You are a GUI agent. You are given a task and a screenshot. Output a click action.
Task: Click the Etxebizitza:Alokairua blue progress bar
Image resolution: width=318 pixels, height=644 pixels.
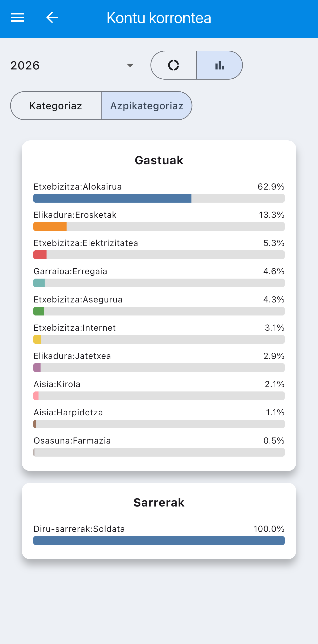[x=112, y=198]
